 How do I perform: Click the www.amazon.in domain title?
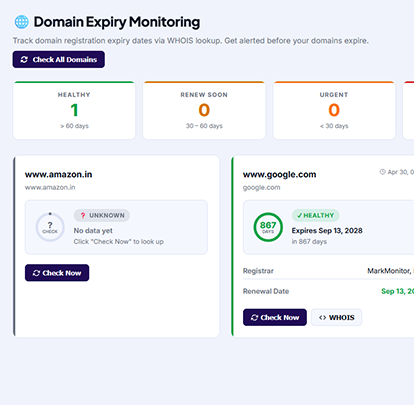tap(58, 174)
